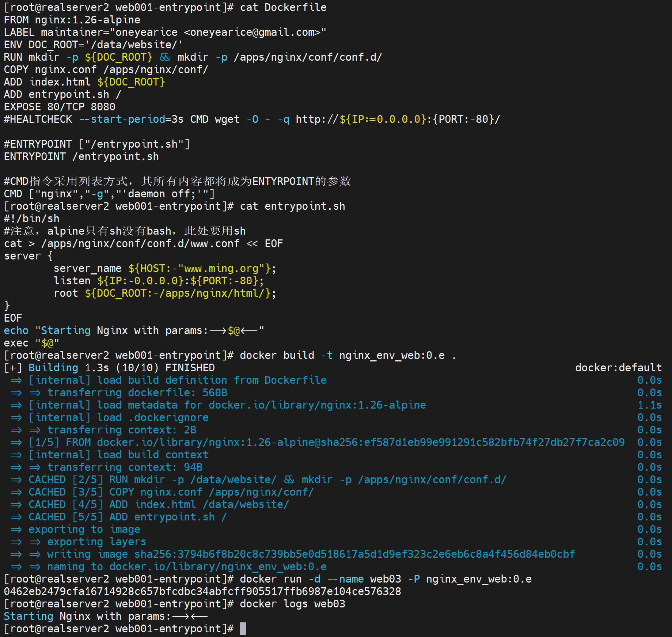The height and width of the screenshot is (637, 672).
Task: Click the 'EXPOSE 80/TCP 8080' line
Action: click(x=60, y=107)
